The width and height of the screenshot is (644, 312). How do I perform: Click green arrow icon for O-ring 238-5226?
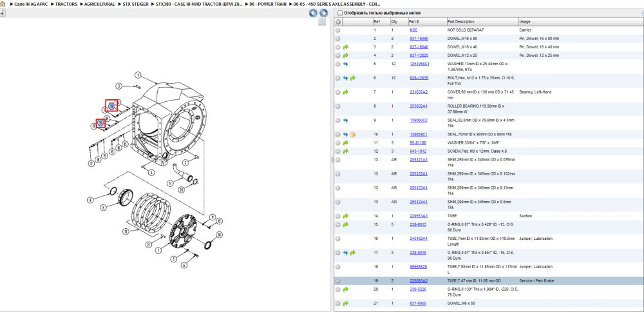(x=346, y=289)
